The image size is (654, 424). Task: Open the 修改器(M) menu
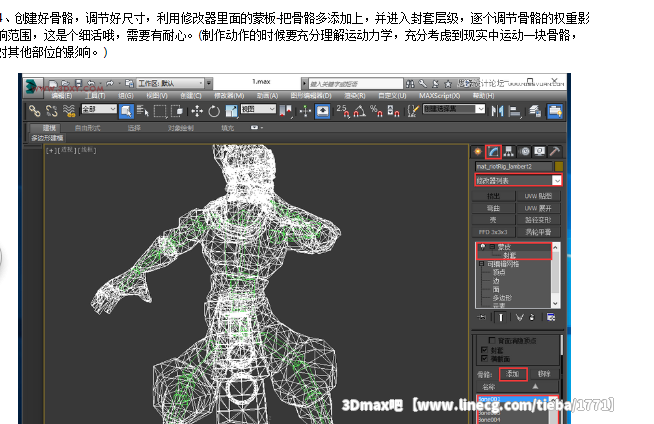click(229, 96)
